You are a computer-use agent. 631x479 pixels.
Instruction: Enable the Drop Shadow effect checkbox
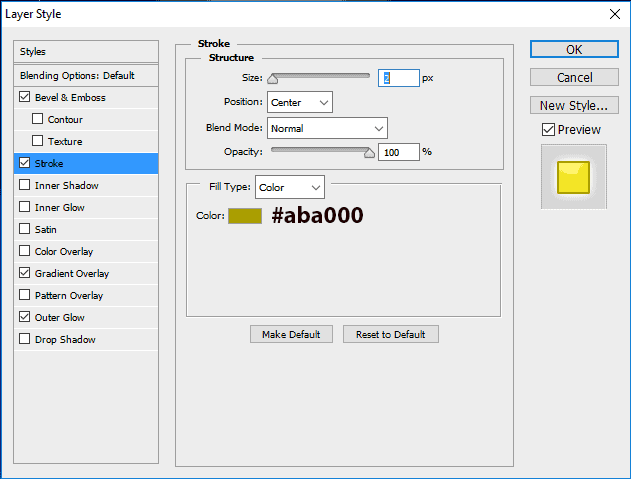pyautogui.click(x=25, y=340)
